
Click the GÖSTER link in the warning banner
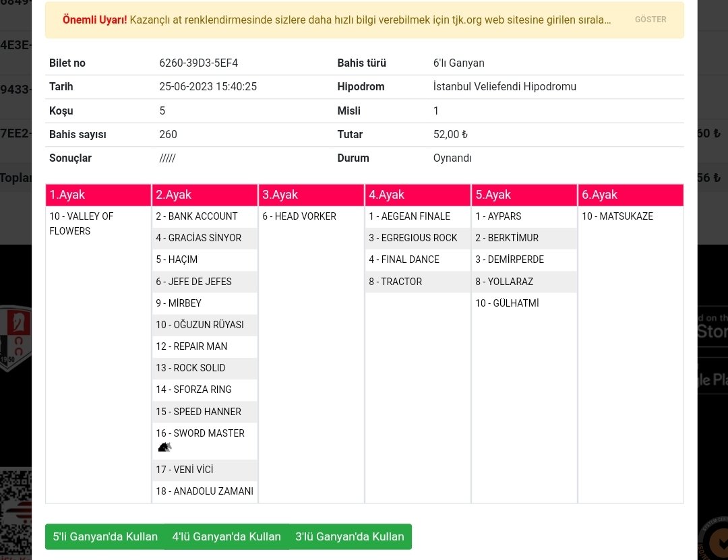point(650,20)
